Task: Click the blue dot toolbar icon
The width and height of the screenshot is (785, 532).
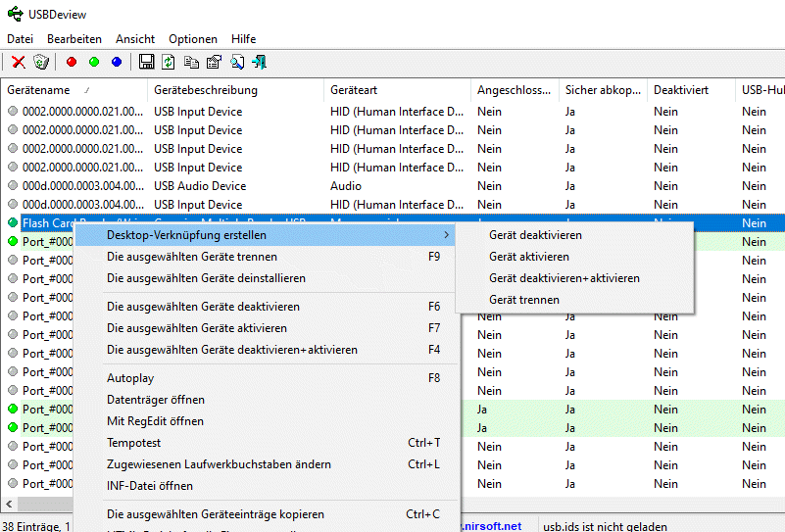Action: pyautogui.click(x=117, y=62)
